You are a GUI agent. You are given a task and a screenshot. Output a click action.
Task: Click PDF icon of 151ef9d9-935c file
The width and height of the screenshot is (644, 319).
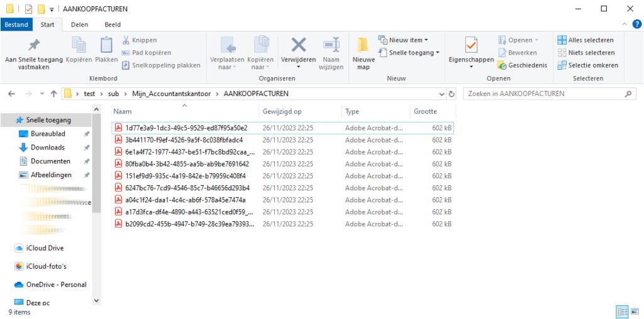pos(119,176)
